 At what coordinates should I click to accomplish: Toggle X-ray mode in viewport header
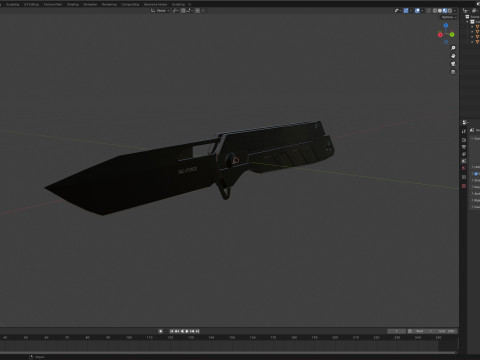pyautogui.click(x=428, y=11)
